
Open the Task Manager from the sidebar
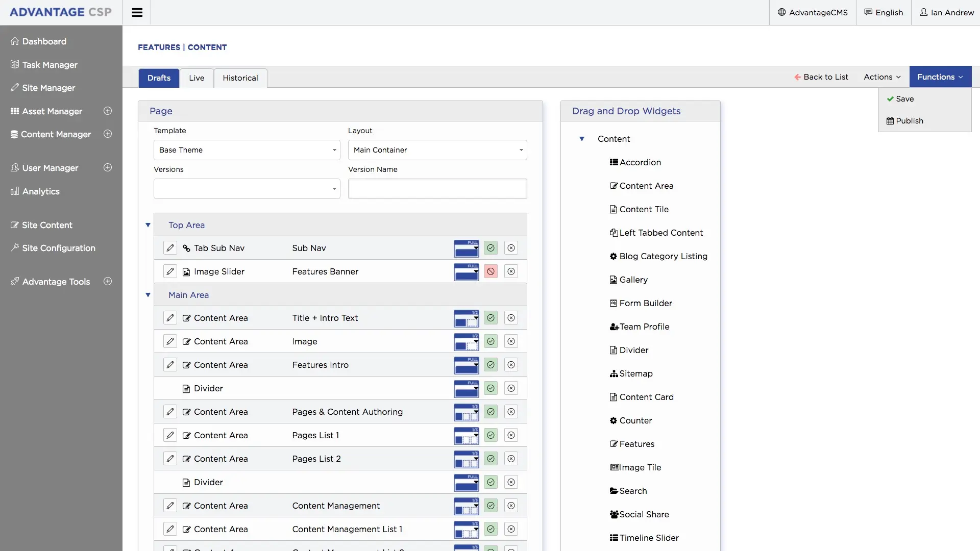point(50,64)
